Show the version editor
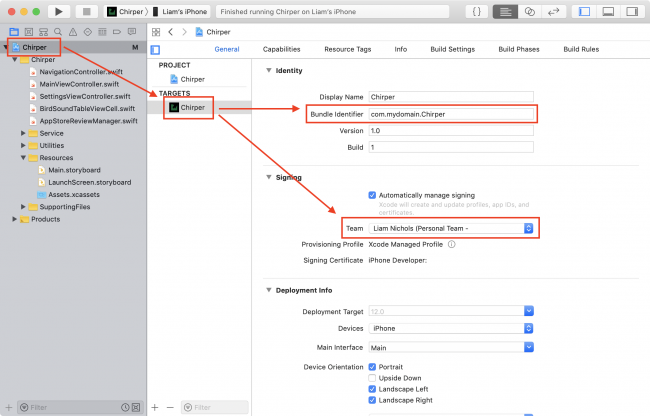Viewport: 650px width, 416px height. tap(553, 12)
